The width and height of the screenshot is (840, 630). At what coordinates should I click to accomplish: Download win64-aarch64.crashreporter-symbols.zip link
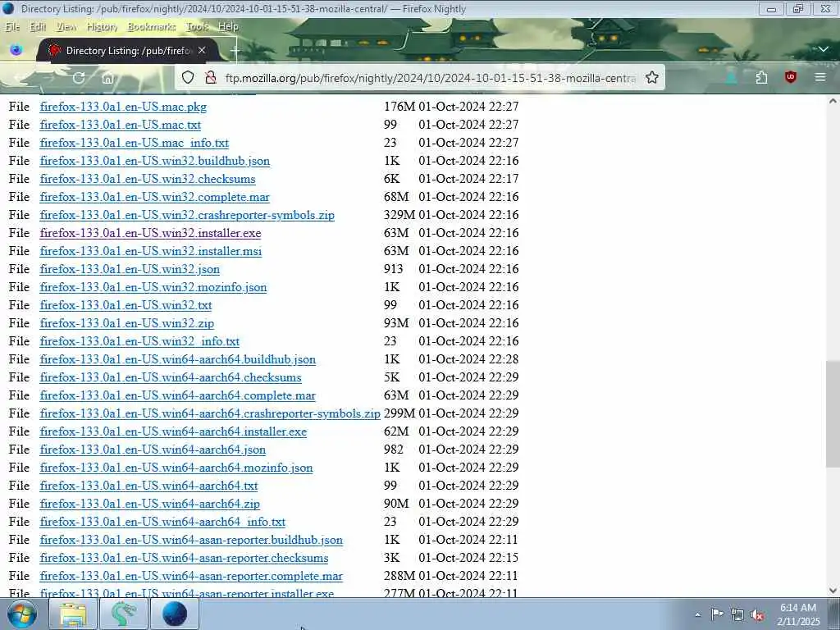click(210, 413)
